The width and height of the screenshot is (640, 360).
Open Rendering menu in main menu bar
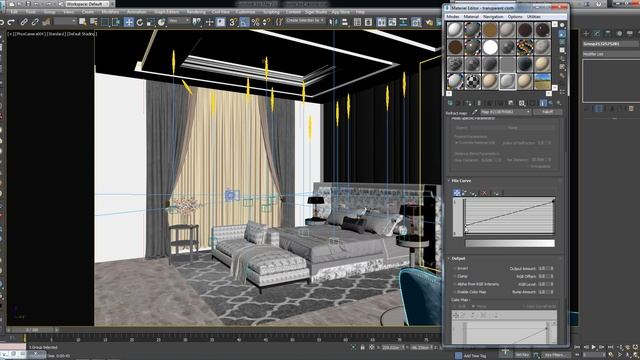(196, 12)
